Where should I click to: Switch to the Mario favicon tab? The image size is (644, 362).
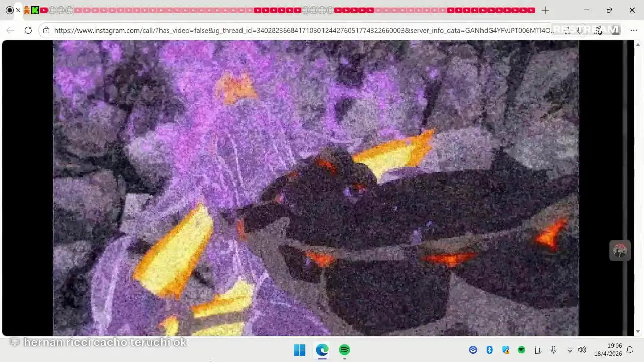27,10
